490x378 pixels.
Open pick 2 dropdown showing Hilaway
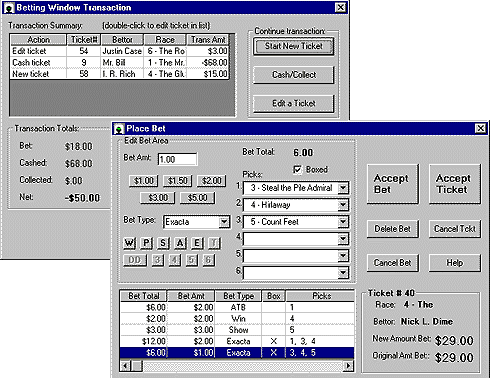coord(343,205)
